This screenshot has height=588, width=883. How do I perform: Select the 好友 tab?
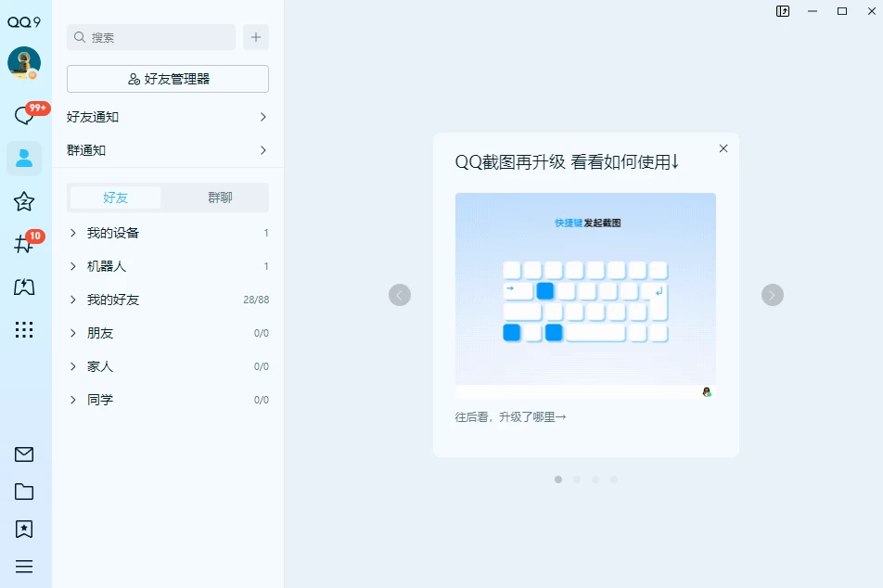(x=116, y=198)
